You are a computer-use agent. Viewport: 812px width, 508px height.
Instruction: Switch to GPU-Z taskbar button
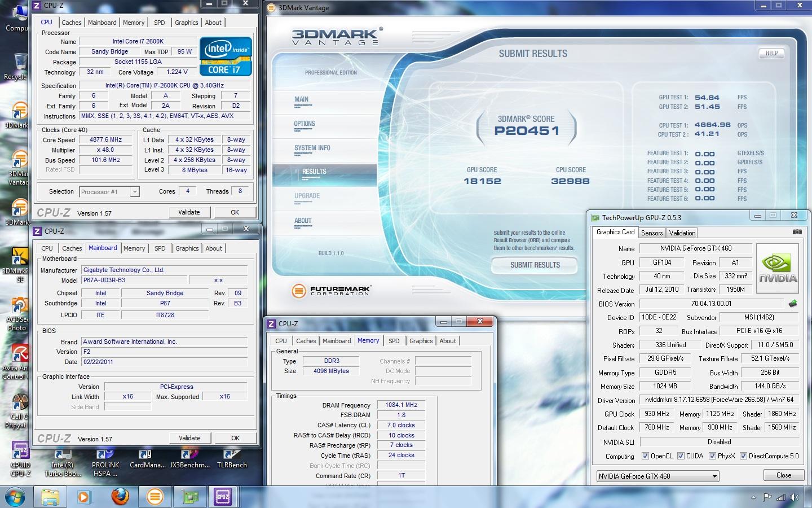(x=189, y=497)
